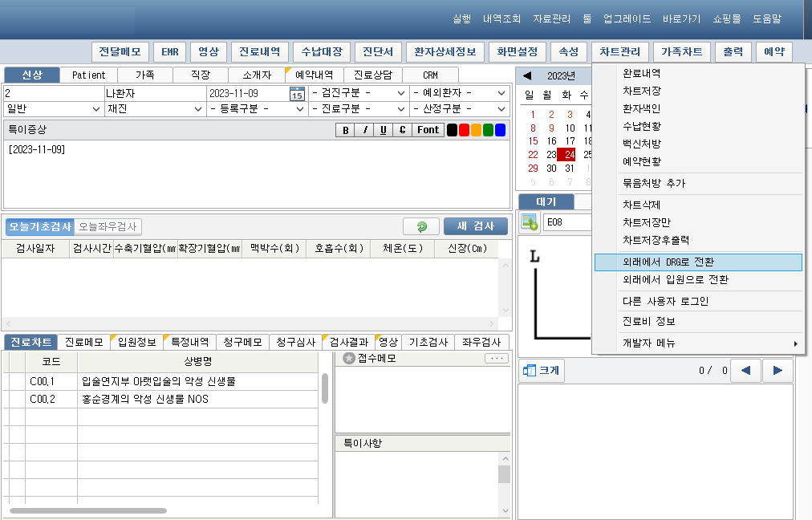Image resolution: width=812 pixels, height=520 pixels.
Task: Click the 환자상세정보 button
Action: coord(445,52)
